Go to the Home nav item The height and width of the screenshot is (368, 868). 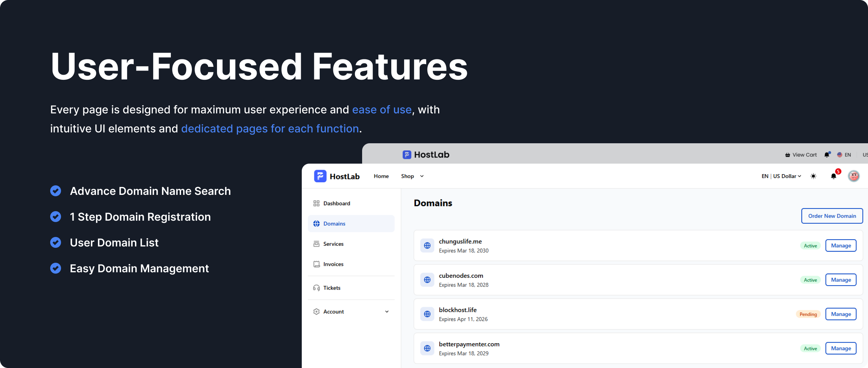click(x=381, y=176)
